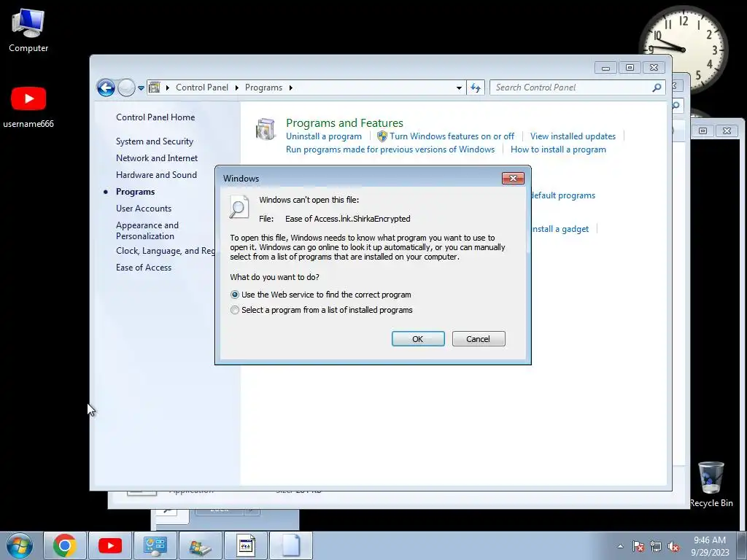The width and height of the screenshot is (747, 560).
Task: Click the Windows Start orb
Action: (20, 545)
